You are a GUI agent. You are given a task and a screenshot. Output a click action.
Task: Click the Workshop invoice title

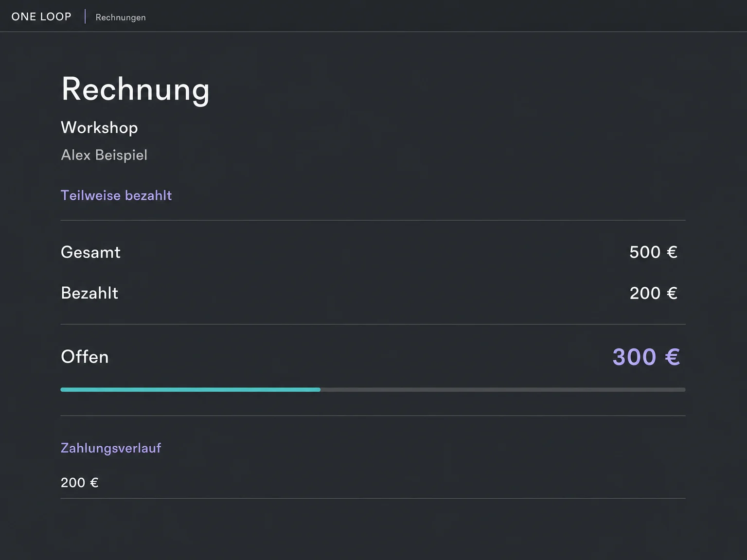(99, 127)
